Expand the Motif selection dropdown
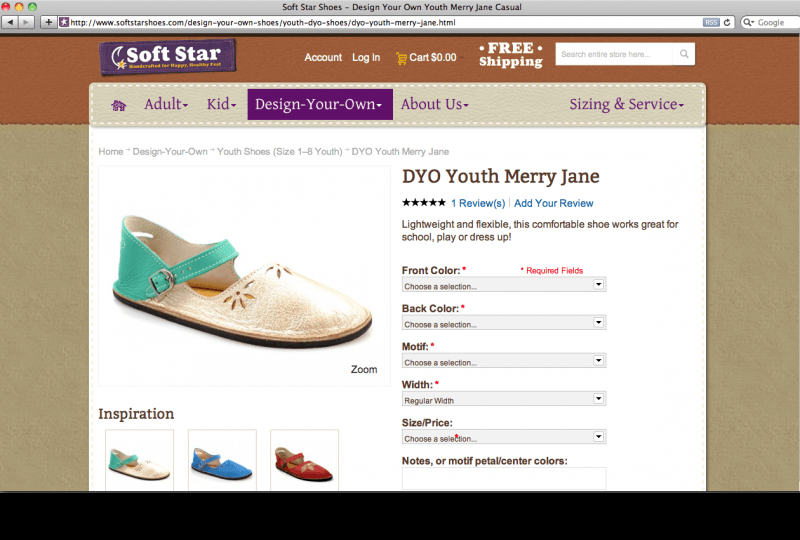800x540 pixels. pos(503,361)
